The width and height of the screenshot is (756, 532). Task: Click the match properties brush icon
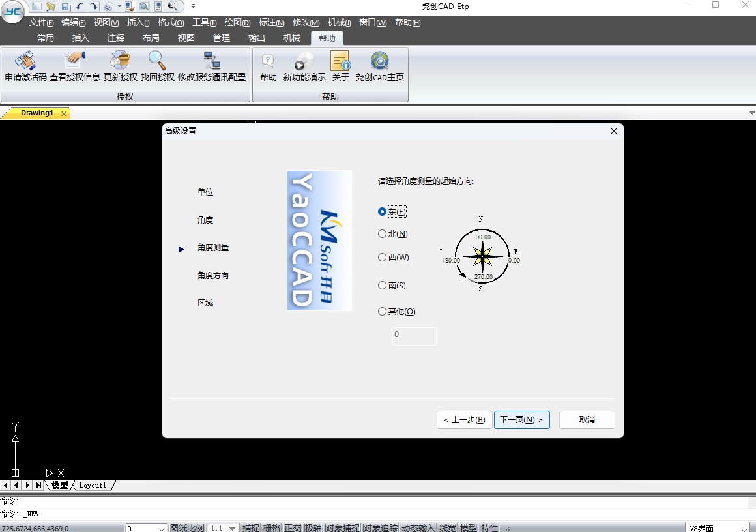130,7
